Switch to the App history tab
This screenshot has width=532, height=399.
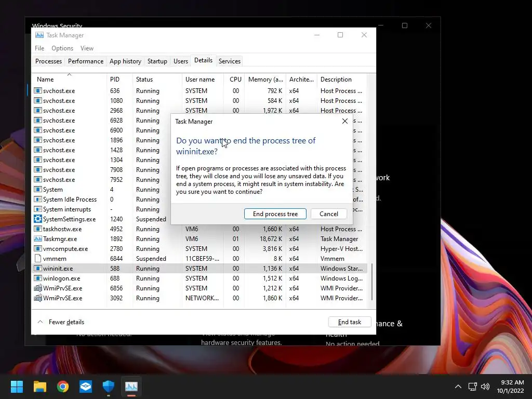pos(125,61)
